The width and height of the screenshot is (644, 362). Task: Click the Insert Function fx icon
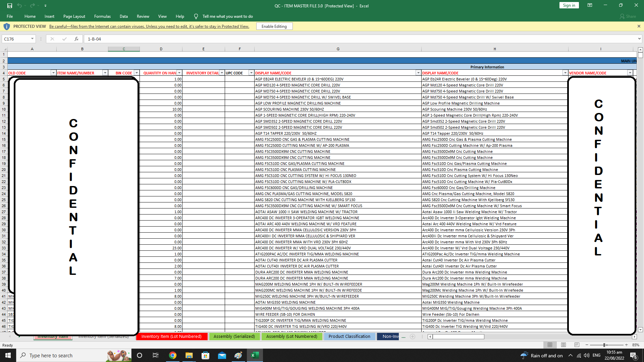pyautogui.click(x=76, y=39)
